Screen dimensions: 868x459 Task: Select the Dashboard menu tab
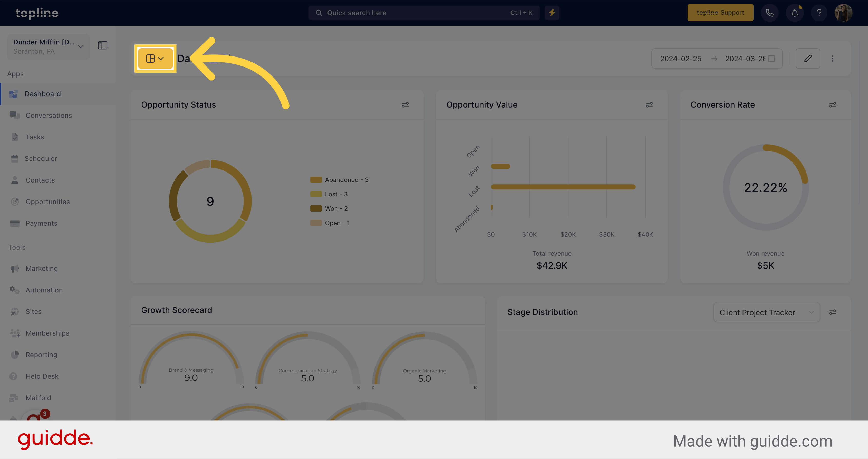coord(43,94)
